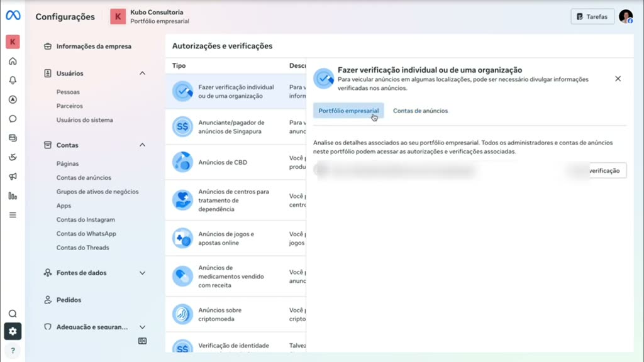
Task: Open the content library icon in rail
Action: 13,138
